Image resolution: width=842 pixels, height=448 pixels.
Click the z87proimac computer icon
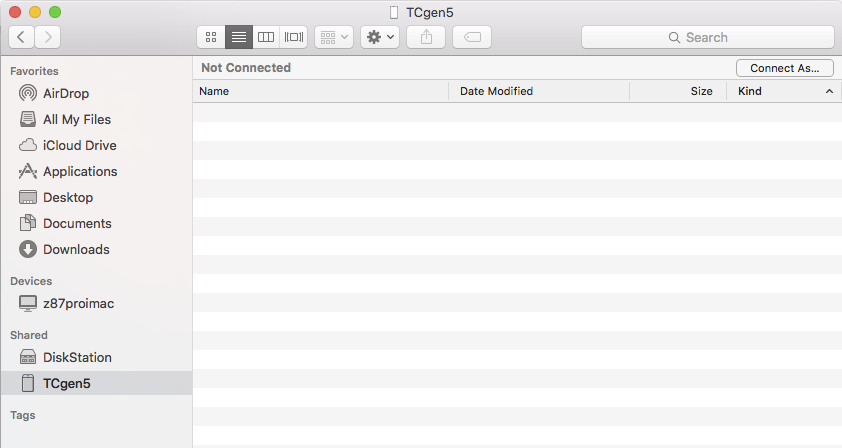pyautogui.click(x=28, y=304)
